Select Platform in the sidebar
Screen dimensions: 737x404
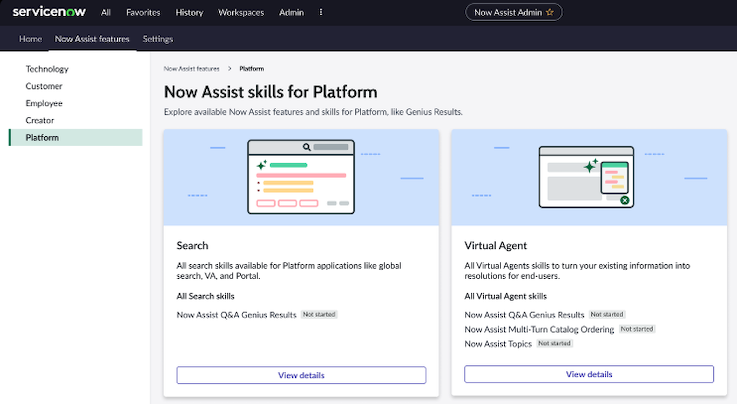[76, 138]
